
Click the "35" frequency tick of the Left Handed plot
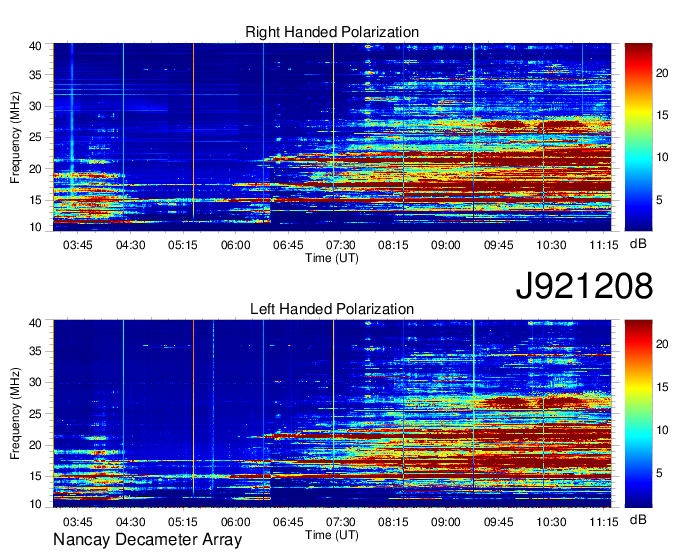pyautogui.click(x=35, y=351)
